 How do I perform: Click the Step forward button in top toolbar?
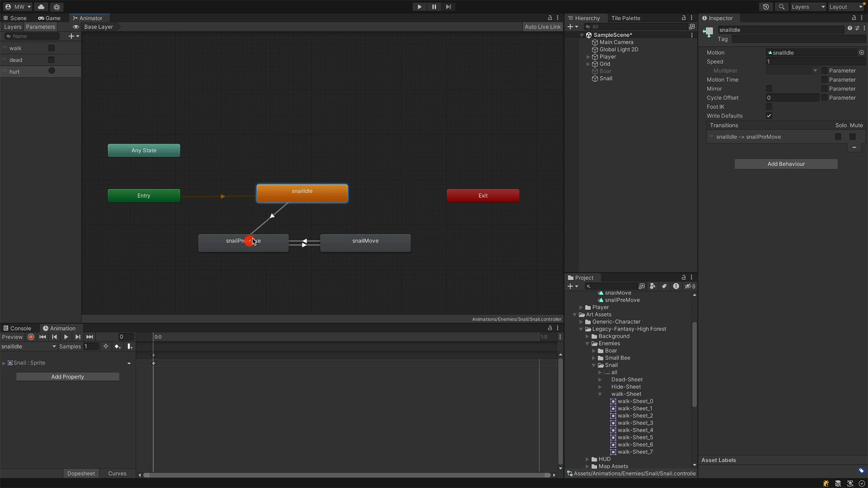pos(448,7)
